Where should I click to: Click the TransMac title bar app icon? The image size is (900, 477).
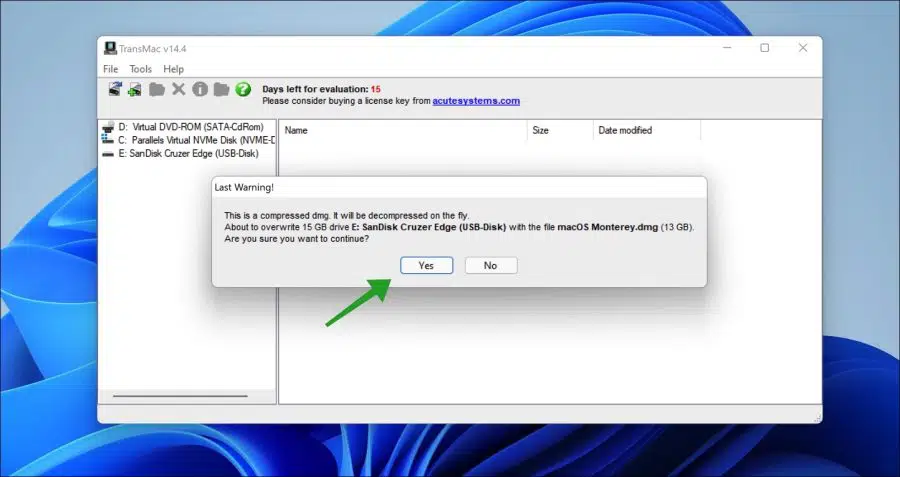point(110,48)
